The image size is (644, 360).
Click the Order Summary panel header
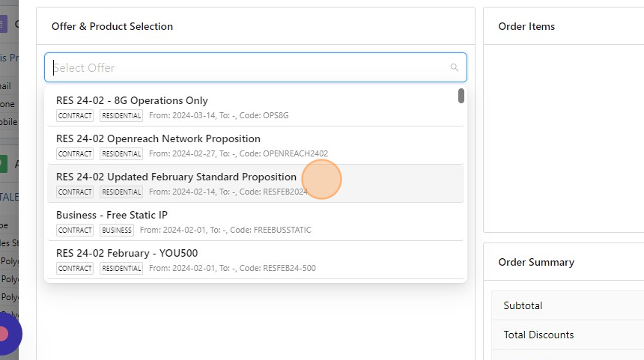click(x=536, y=262)
